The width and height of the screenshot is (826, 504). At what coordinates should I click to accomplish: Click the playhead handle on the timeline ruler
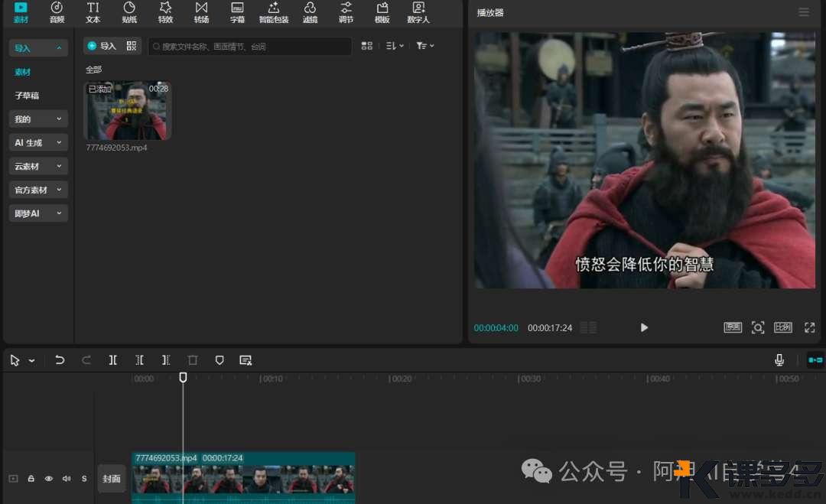click(x=183, y=377)
